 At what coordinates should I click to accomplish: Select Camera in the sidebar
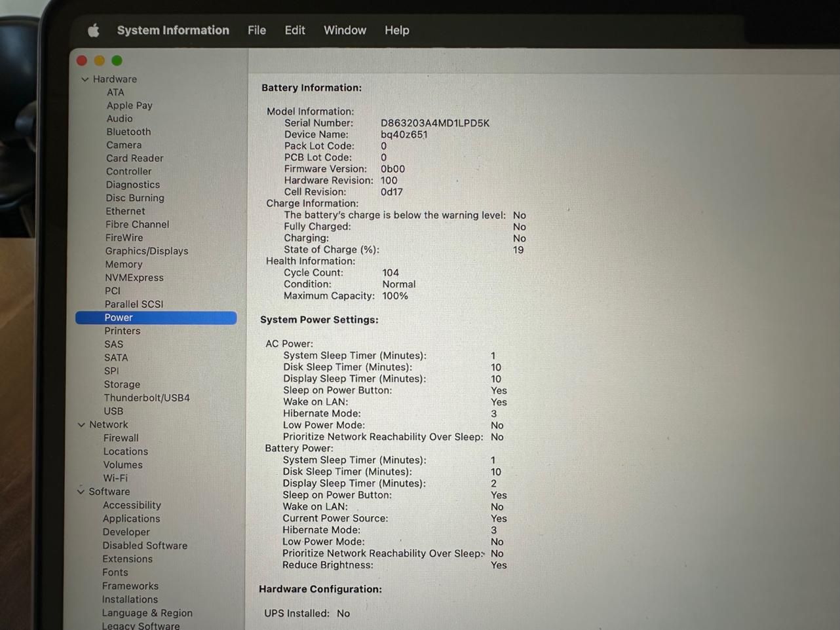click(x=124, y=145)
